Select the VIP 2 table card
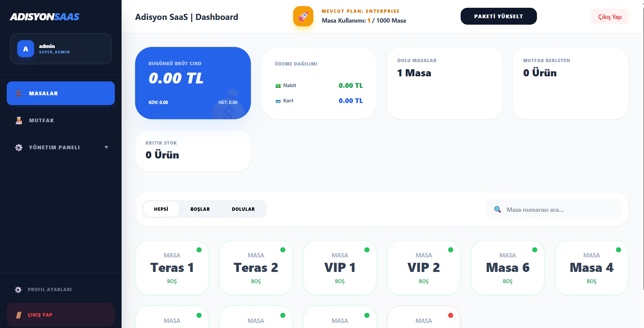644x328 pixels. (423, 268)
